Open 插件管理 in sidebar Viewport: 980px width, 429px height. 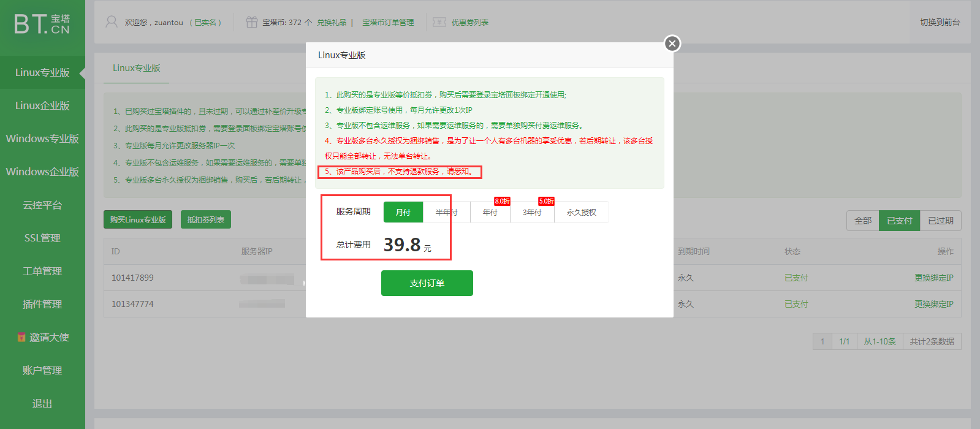coord(42,304)
